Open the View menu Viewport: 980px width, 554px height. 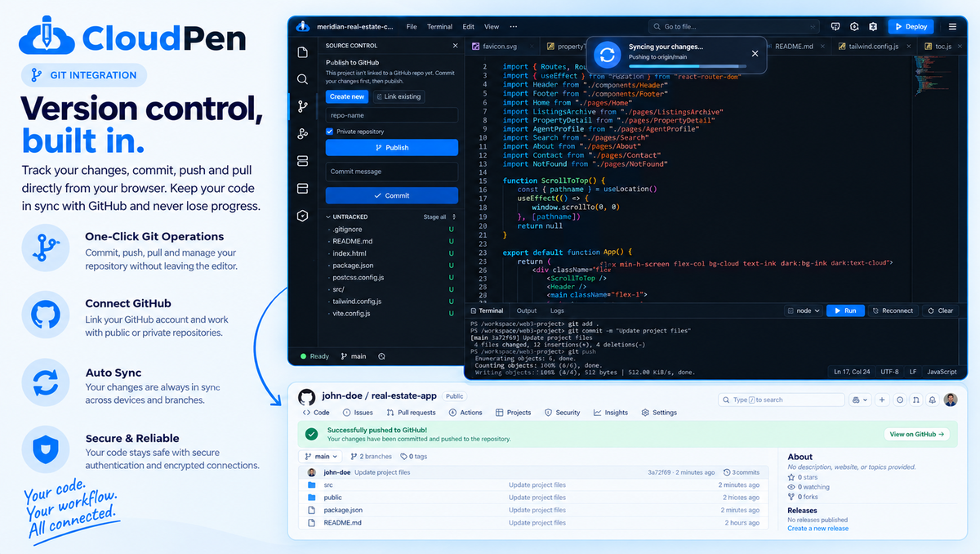coord(492,26)
